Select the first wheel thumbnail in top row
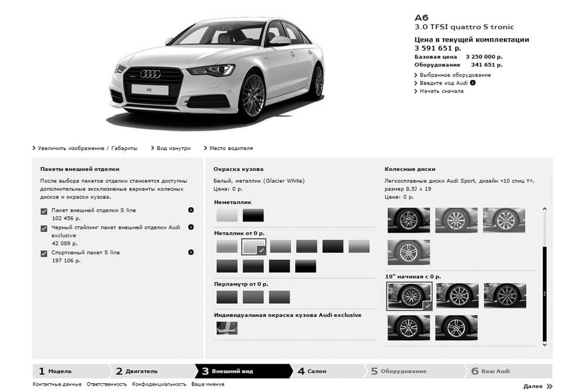The width and height of the screenshot is (588, 392). 408,220
